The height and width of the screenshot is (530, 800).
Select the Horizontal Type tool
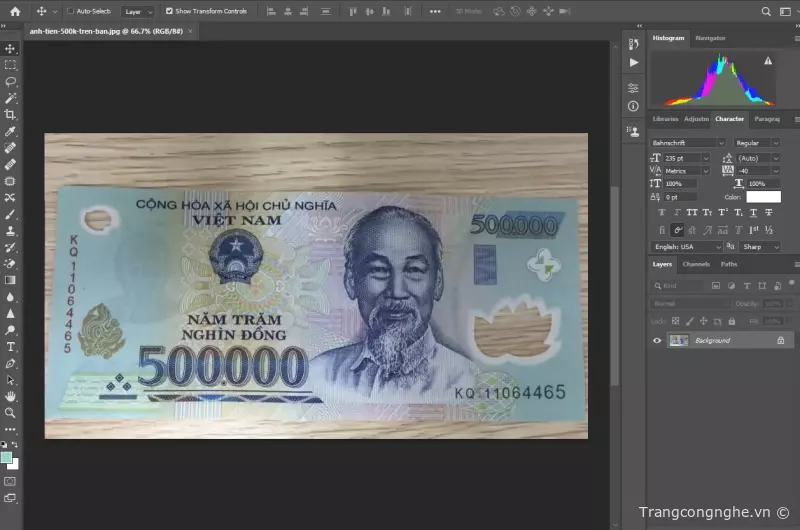click(10, 346)
